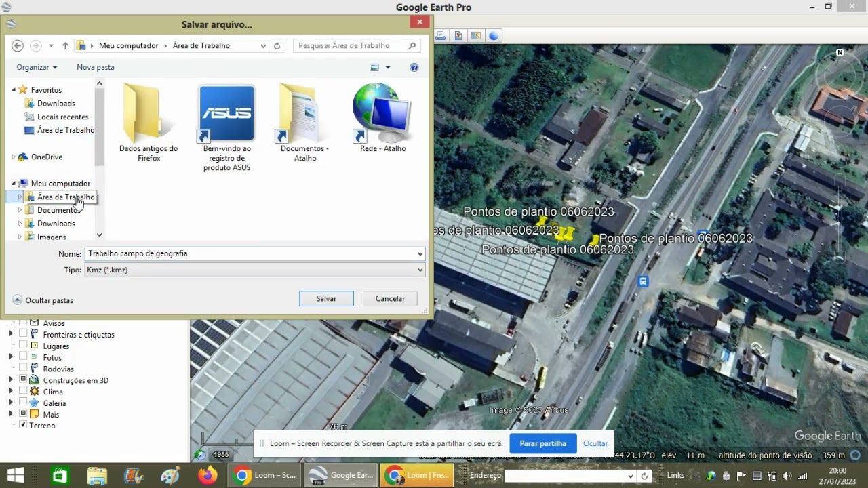The height and width of the screenshot is (488, 868).
Task: Open Windows Start button
Action: 15,475
